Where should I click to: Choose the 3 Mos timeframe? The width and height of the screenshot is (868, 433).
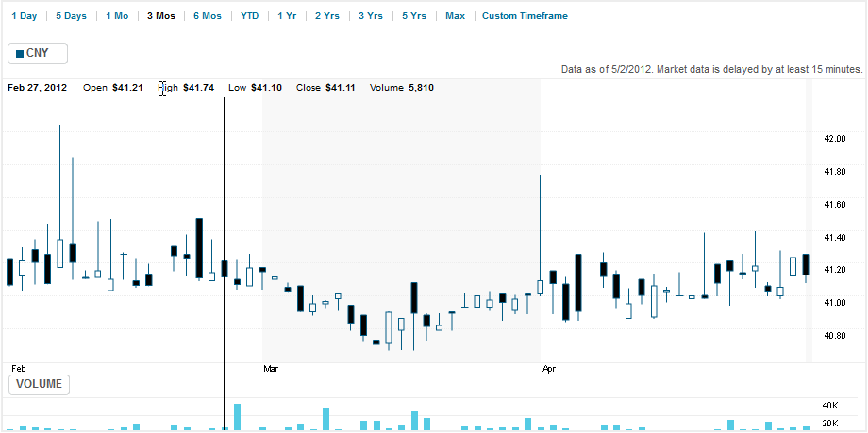(x=160, y=16)
